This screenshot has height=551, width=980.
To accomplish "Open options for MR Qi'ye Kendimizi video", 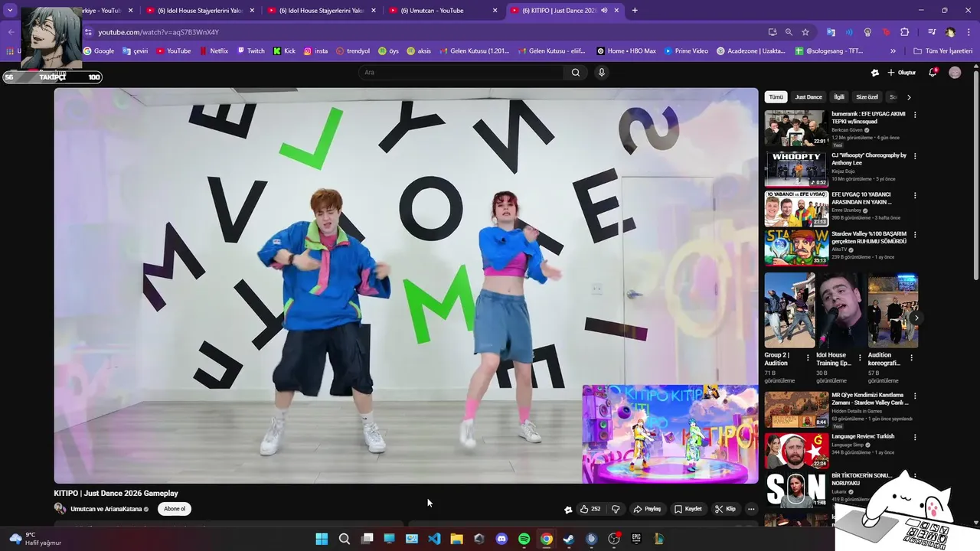I will (x=915, y=396).
